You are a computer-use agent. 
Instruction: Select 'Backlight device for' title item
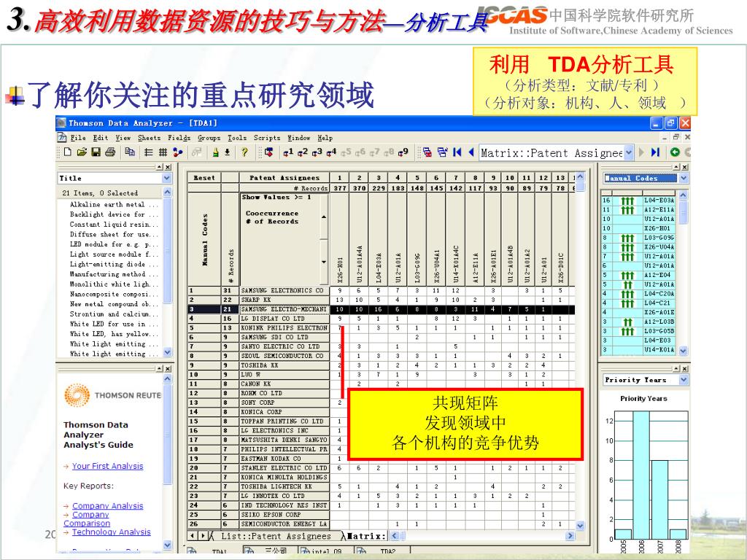click(113, 214)
